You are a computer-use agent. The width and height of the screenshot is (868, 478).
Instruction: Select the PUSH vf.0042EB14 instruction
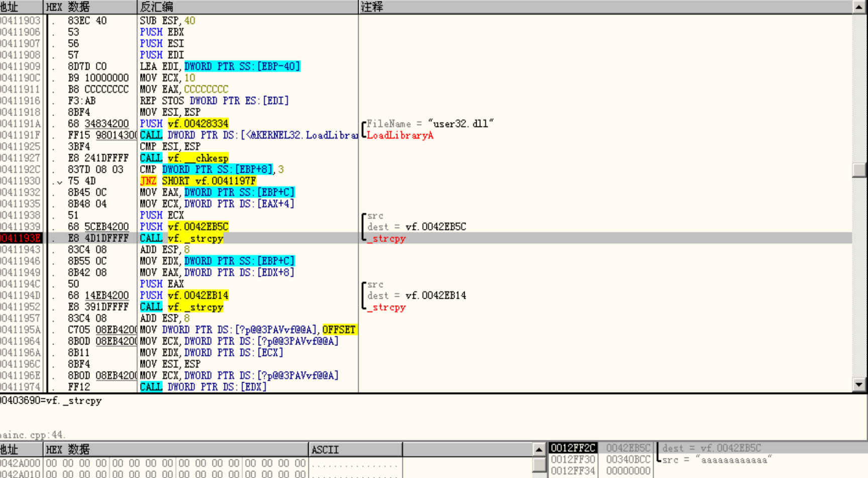click(184, 296)
